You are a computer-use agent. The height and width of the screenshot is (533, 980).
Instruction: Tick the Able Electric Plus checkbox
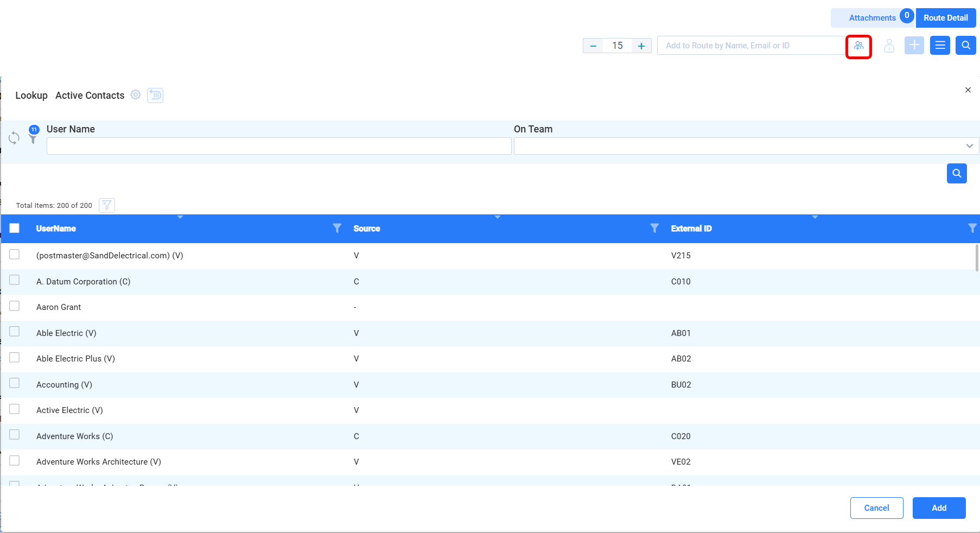coord(15,357)
